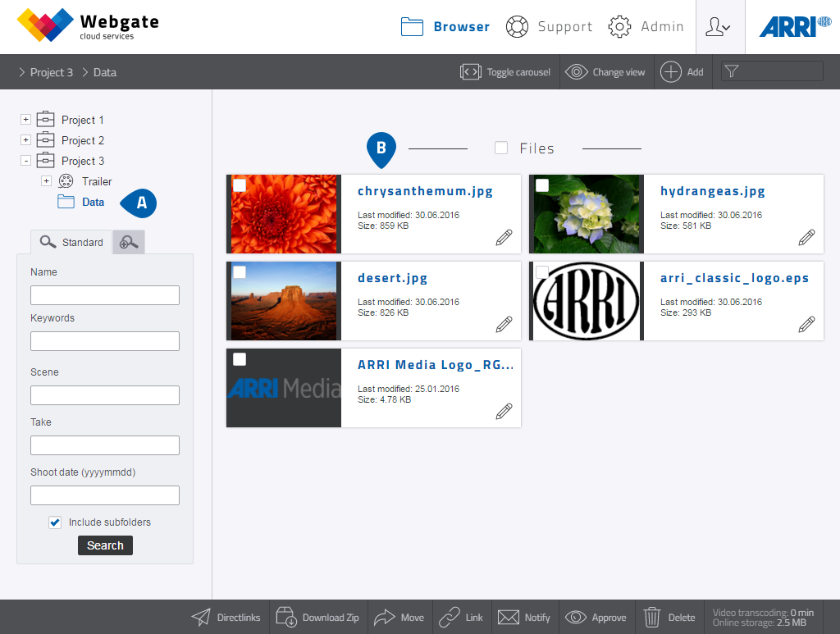Screen dimensions: 840x634
Task: Click Move arrow icon
Action: coord(384,617)
